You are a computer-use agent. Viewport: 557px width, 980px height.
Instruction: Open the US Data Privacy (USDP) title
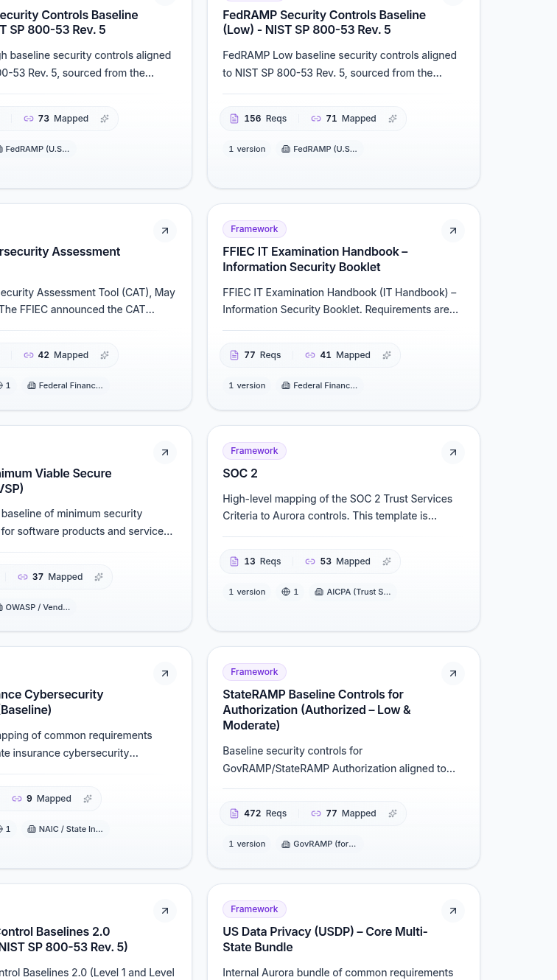point(324,939)
